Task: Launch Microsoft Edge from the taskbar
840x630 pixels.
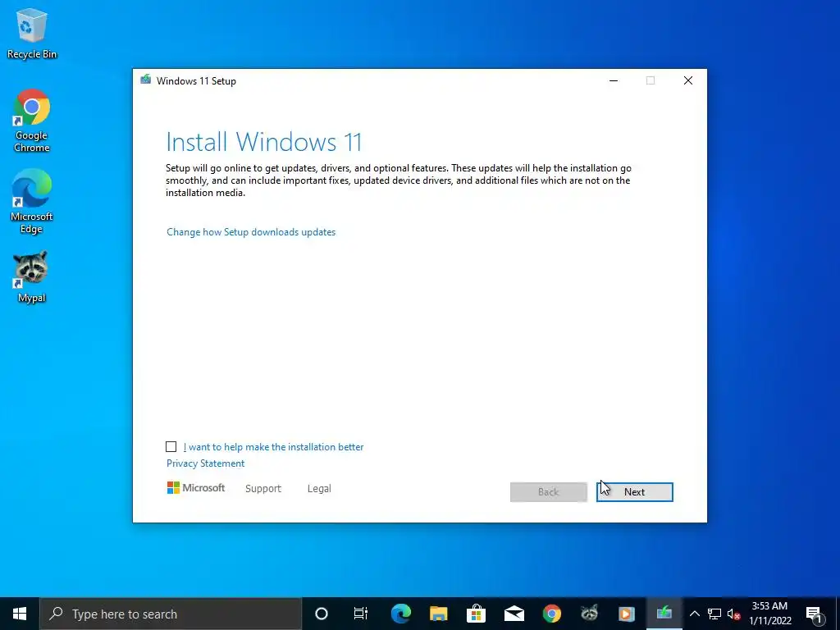Action: tap(400, 614)
